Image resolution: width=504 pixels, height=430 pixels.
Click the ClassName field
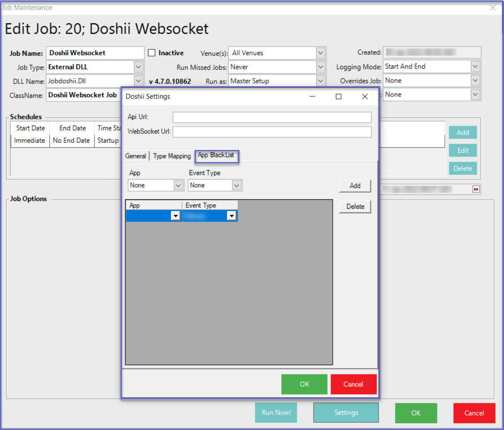(x=83, y=95)
